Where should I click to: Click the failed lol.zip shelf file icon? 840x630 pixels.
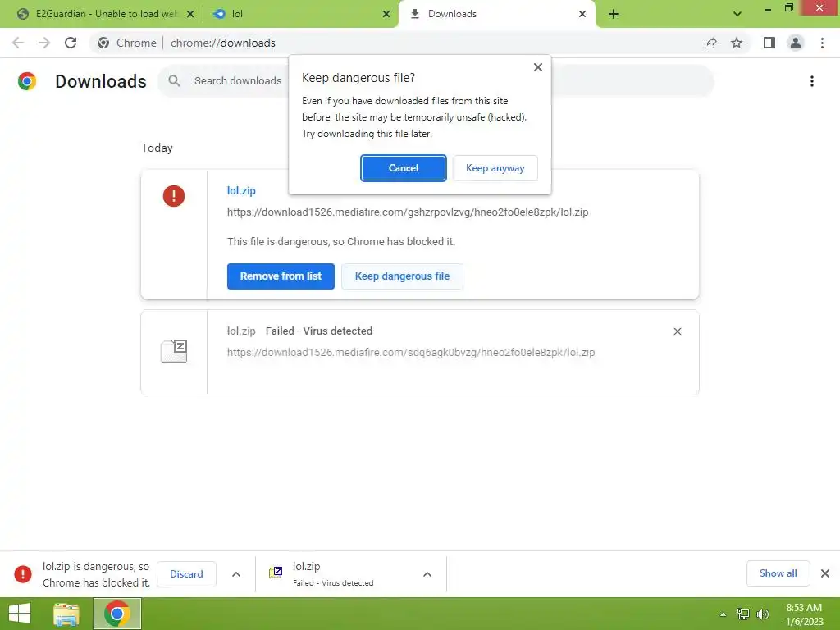(276, 573)
